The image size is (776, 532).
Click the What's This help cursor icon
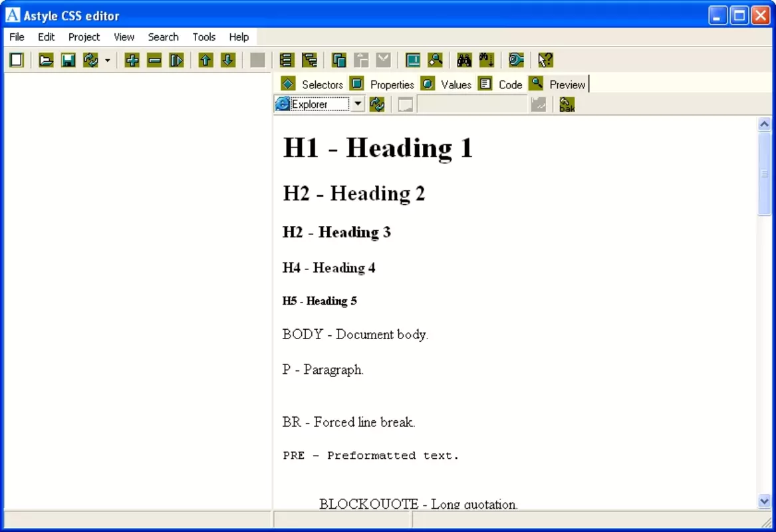coord(545,61)
